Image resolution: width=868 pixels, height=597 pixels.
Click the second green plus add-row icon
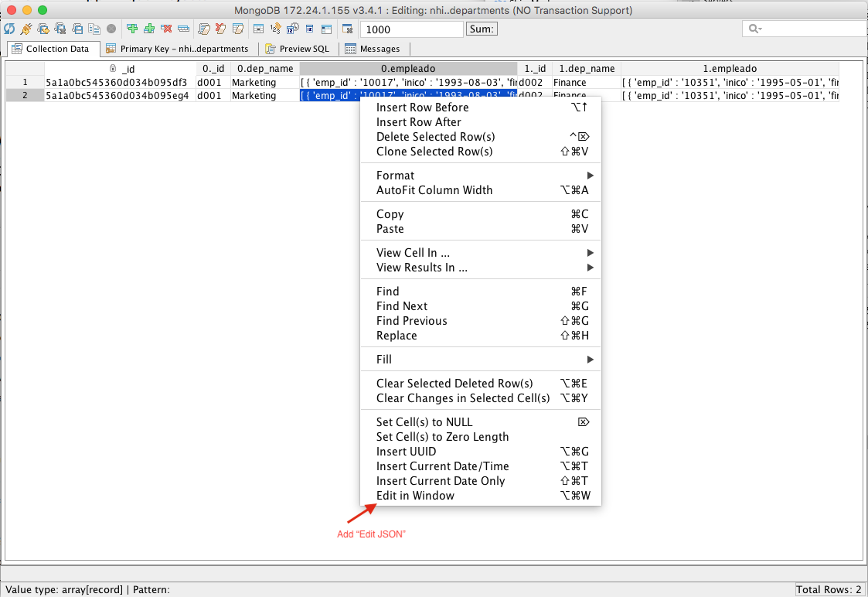[x=149, y=29]
